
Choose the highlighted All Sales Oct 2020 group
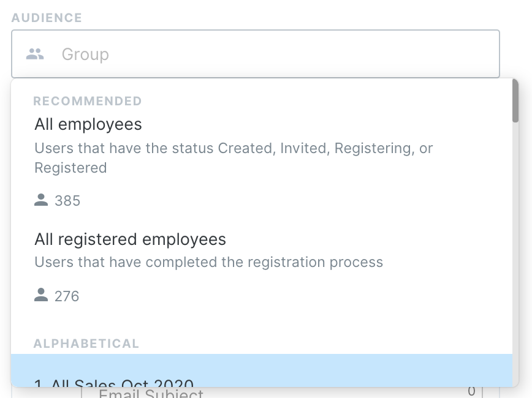click(261, 370)
